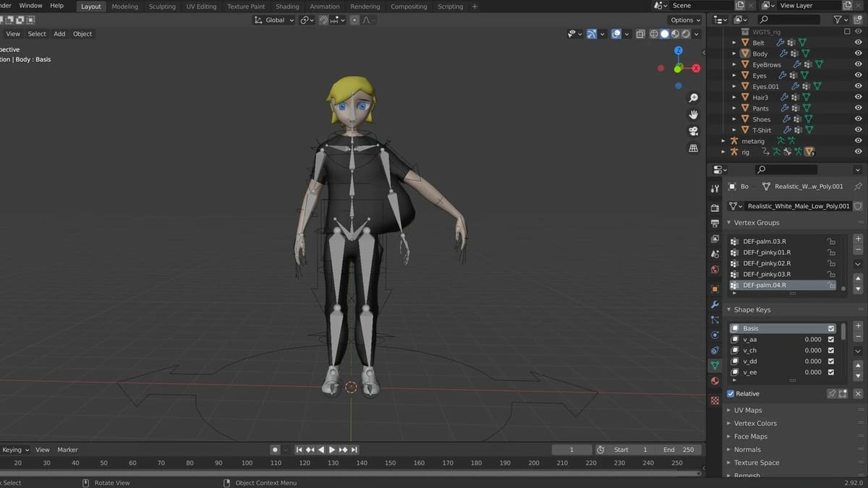868x488 pixels.
Task: Open the Texture properties tab (checker)
Action: click(715, 400)
